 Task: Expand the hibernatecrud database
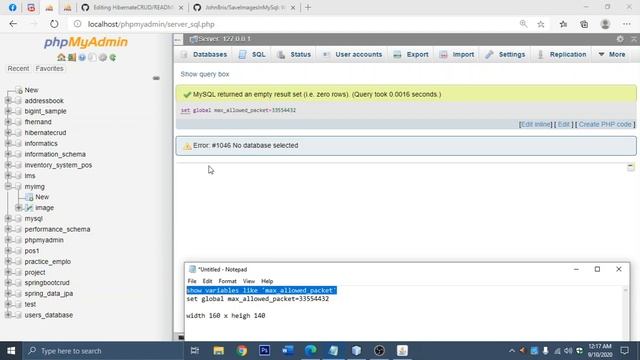[8, 133]
